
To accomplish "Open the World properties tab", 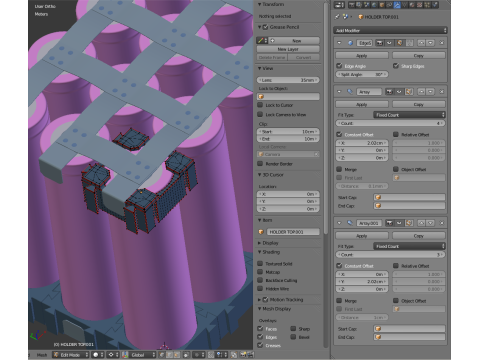I will pos(374,5).
